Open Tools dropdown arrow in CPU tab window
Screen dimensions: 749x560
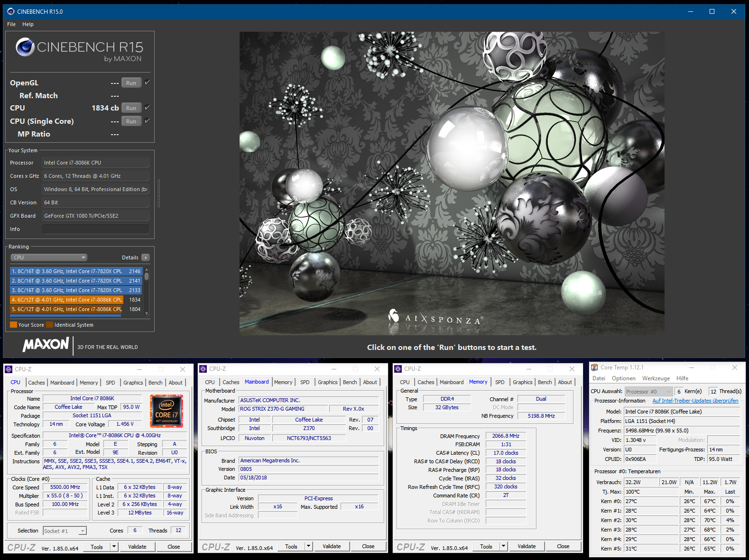[x=114, y=547]
